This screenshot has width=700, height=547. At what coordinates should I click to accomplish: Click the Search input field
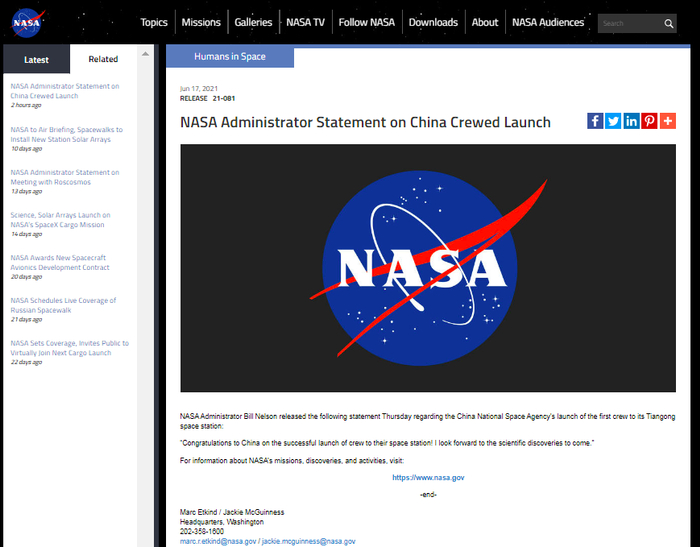coord(628,23)
